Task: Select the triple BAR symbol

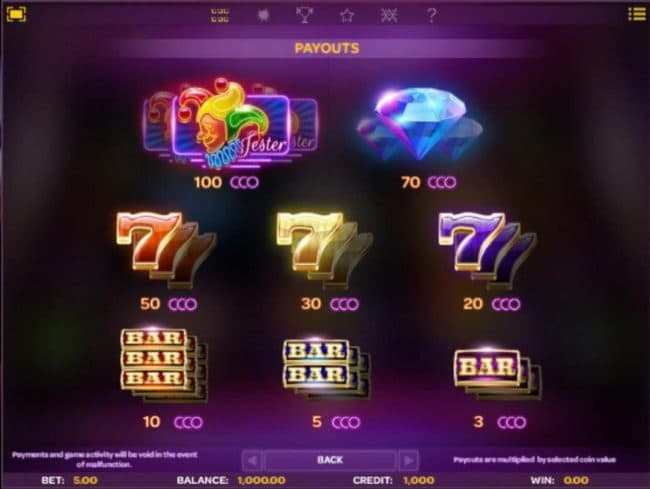Action: [164, 366]
